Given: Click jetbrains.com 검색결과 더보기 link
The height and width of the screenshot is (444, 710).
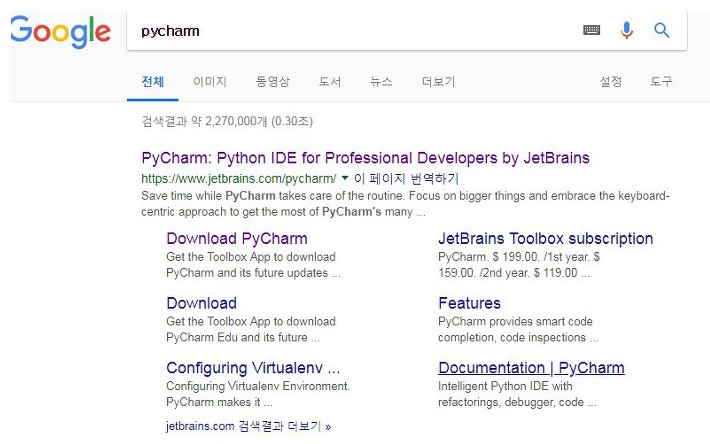Looking at the screenshot, I should click(248, 426).
